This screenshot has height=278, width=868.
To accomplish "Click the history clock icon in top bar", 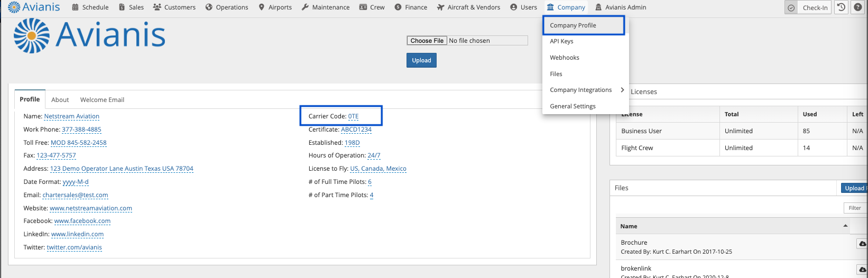I will pos(841,7).
